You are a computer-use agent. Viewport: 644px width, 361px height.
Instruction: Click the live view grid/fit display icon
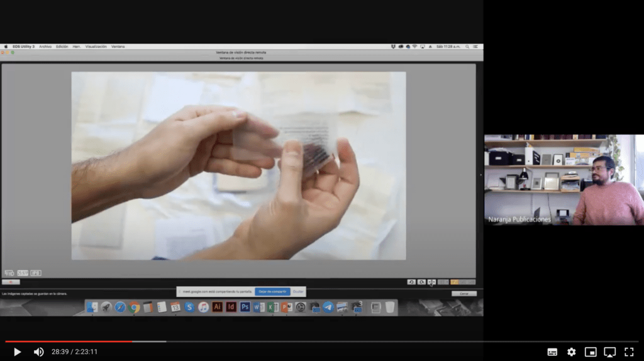tap(431, 282)
